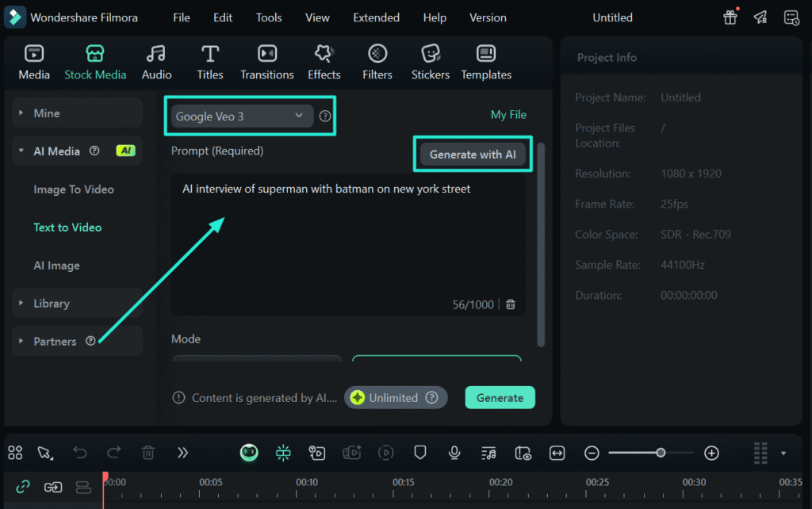Screen dimensions: 812x509
Task: Switch to the Transitions tab
Action: point(266,62)
